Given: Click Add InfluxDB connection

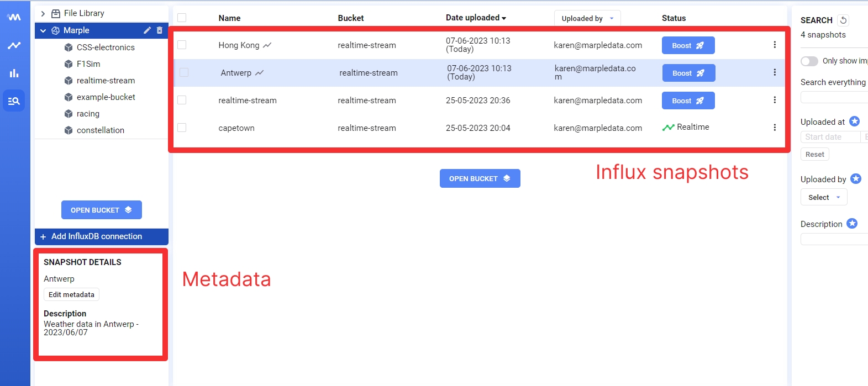Looking at the screenshot, I should pos(97,236).
